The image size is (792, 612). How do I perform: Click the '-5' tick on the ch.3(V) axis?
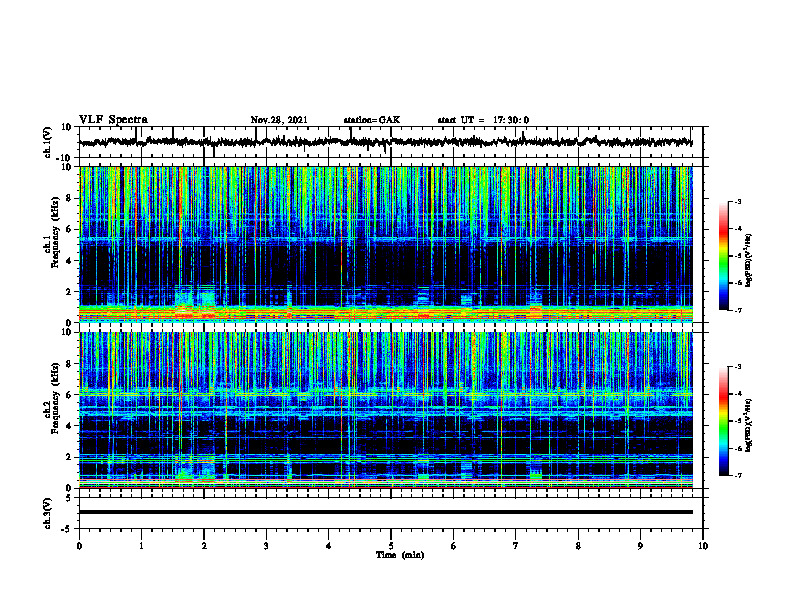(x=68, y=529)
